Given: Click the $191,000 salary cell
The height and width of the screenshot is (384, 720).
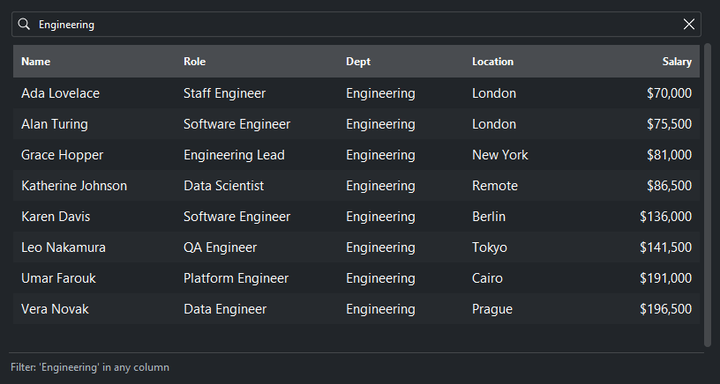Looking at the screenshot, I should pyautogui.click(x=666, y=278).
